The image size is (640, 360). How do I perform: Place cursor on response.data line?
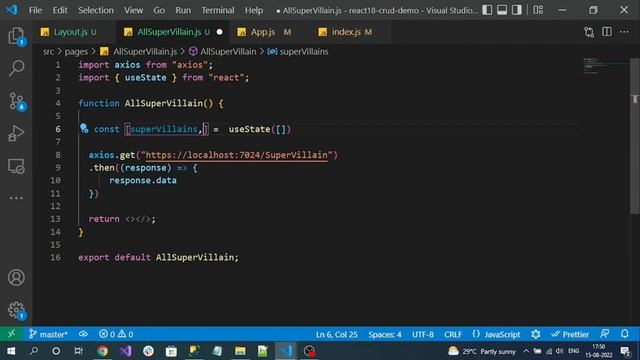[143, 180]
